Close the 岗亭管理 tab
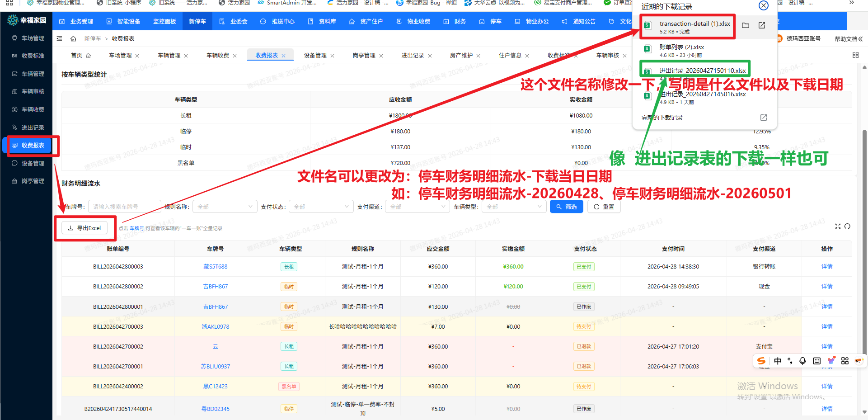Image resolution: width=868 pixels, height=420 pixels. tap(381, 56)
